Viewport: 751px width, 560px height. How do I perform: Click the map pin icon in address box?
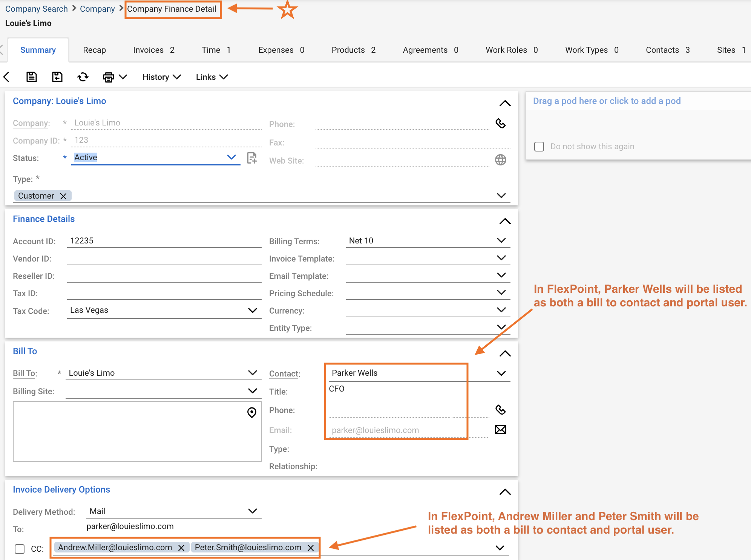pyautogui.click(x=252, y=413)
